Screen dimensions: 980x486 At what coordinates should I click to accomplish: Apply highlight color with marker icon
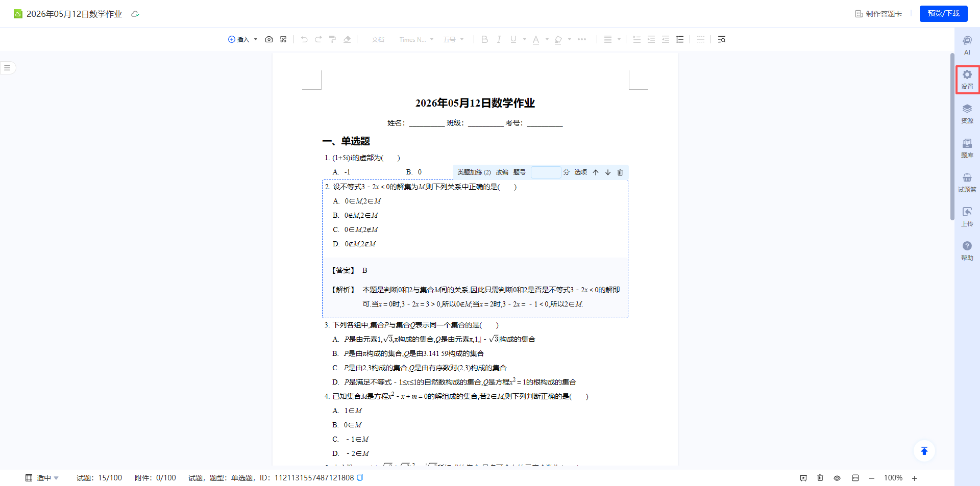pos(558,39)
